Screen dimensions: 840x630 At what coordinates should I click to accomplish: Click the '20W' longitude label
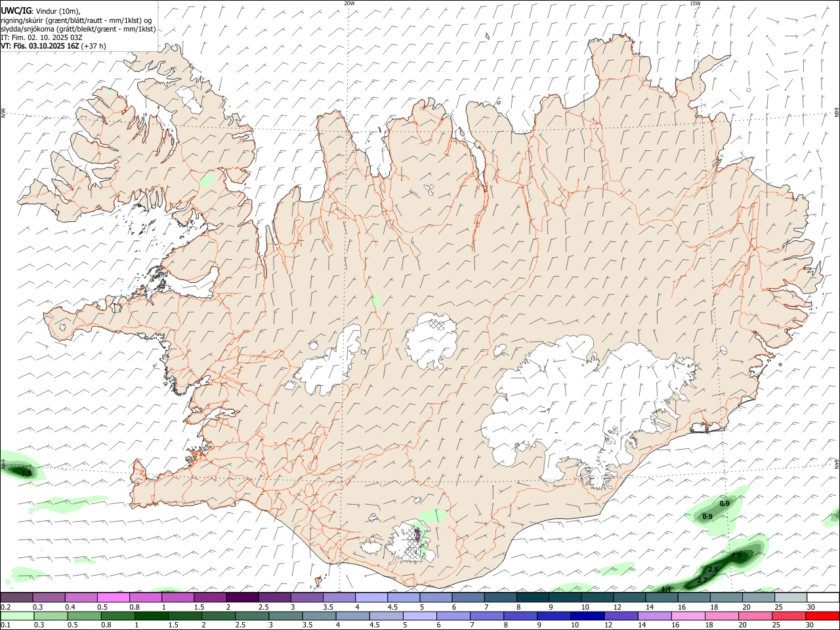[349, 3]
